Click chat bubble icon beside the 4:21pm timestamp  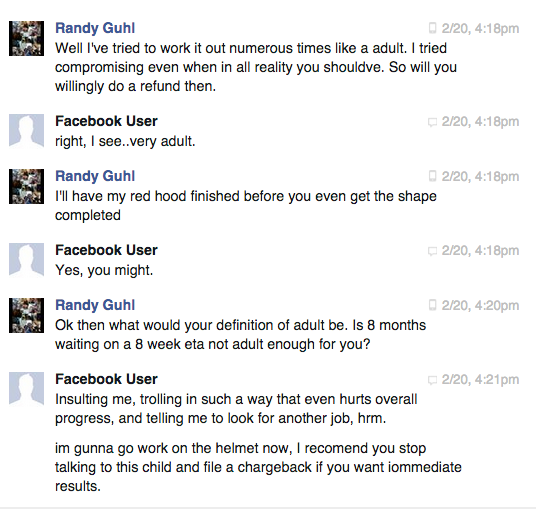(432, 380)
